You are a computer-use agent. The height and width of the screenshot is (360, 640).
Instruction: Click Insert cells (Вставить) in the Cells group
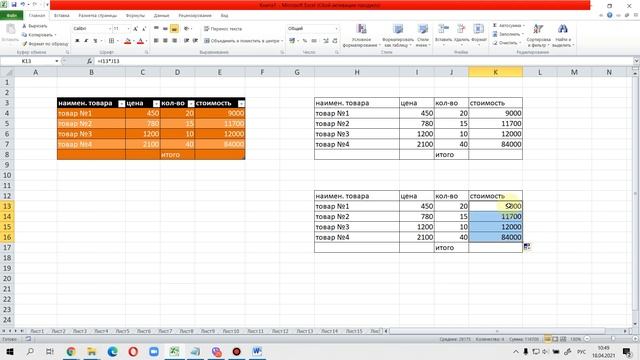pyautogui.click(x=443, y=34)
